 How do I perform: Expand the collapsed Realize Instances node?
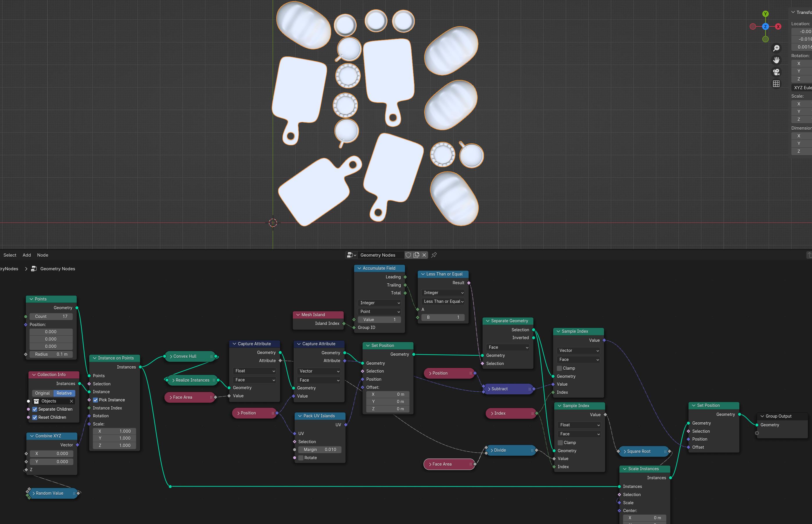[x=173, y=380]
